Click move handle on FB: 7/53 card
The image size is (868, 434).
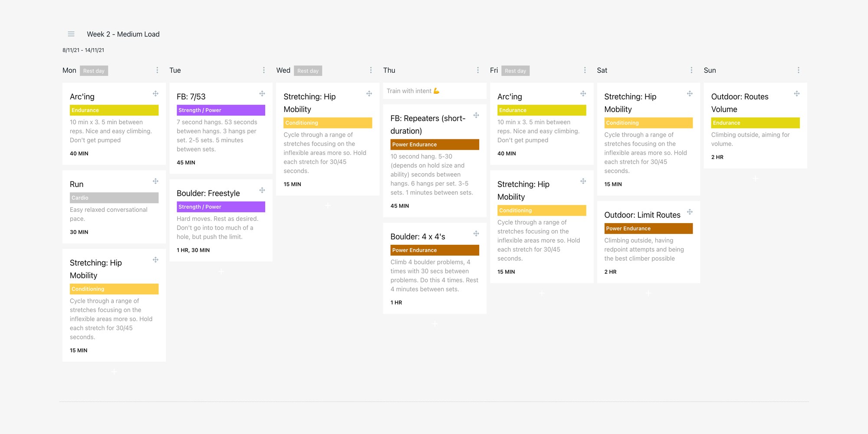click(262, 93)
